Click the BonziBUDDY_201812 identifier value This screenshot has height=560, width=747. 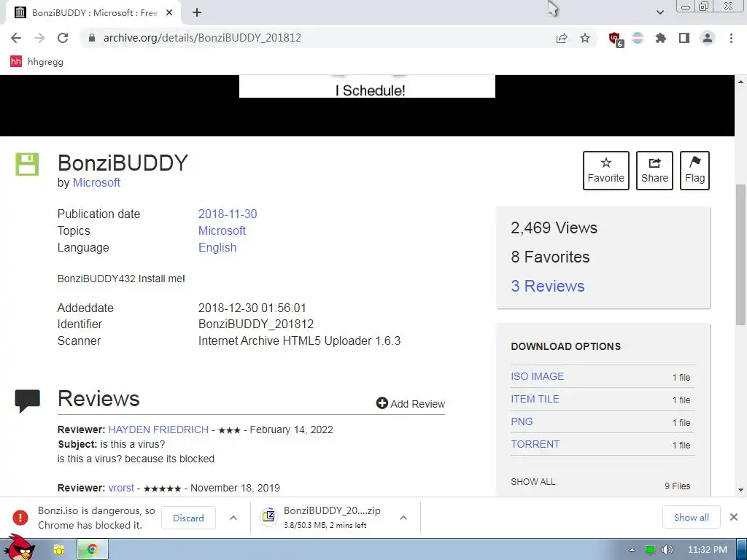(x=256, y=324)
